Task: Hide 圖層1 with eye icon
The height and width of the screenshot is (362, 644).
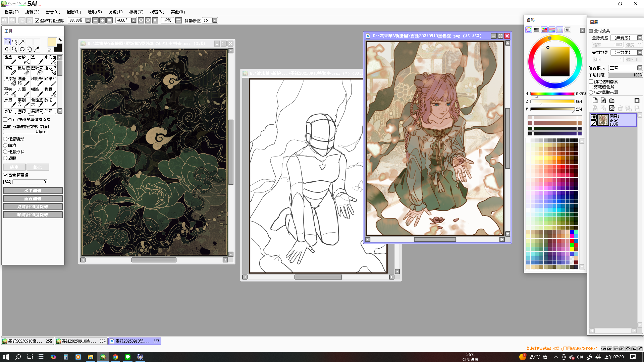Action: click(x=594, y=117)
